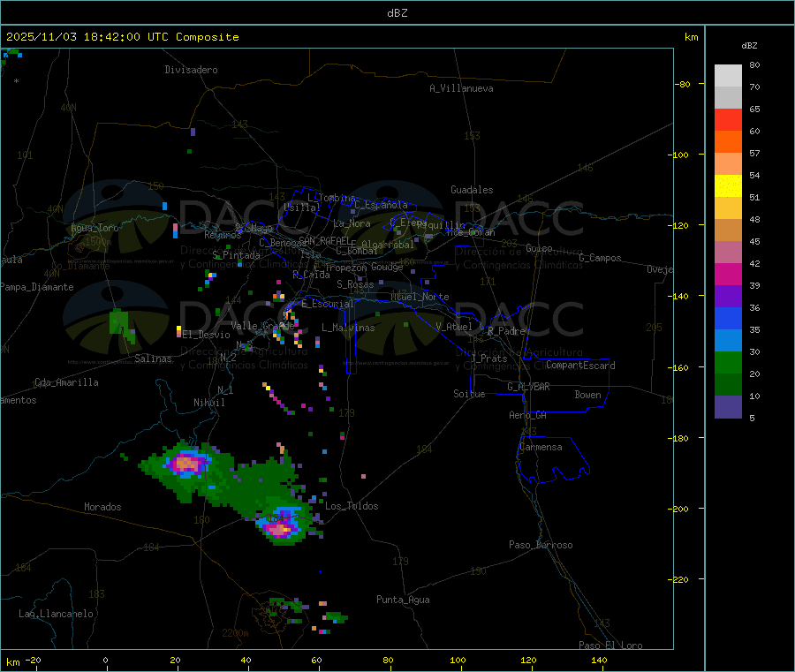Click the 'S_Pintada' map label
The height and width of the screenshot is (672, 795).
click(236, 255)
